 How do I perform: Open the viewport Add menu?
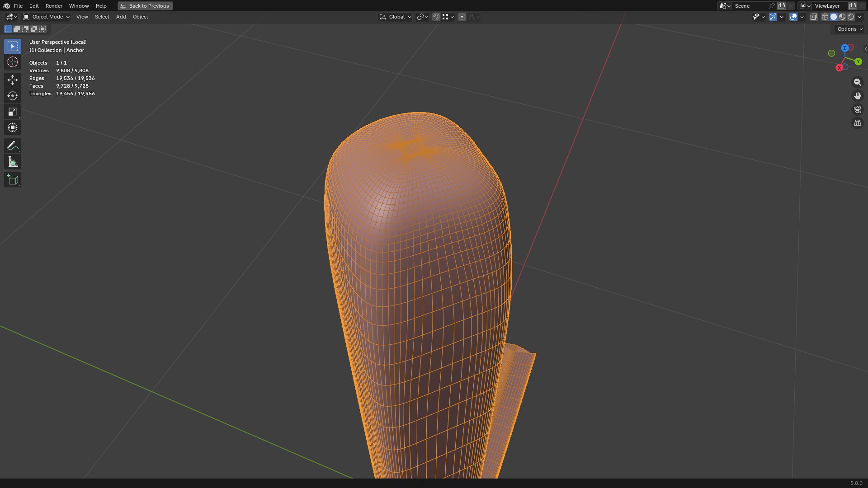click(x=121, y=17)
